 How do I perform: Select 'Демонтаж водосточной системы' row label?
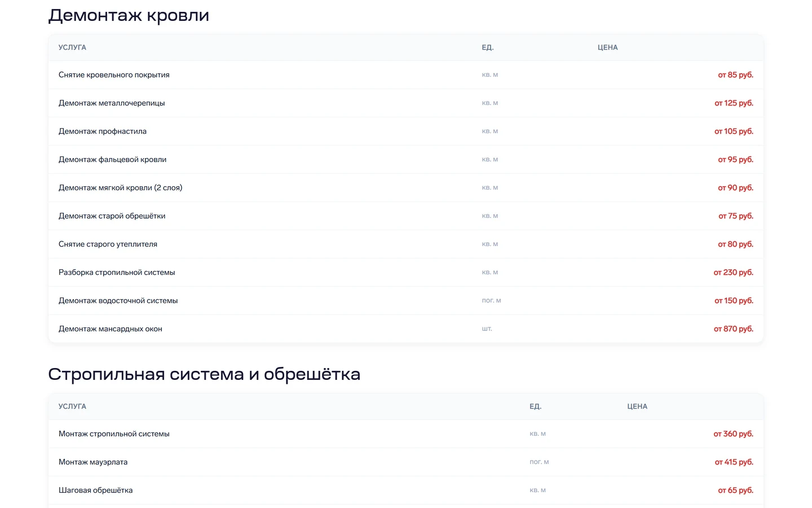(x=118, y=300)
